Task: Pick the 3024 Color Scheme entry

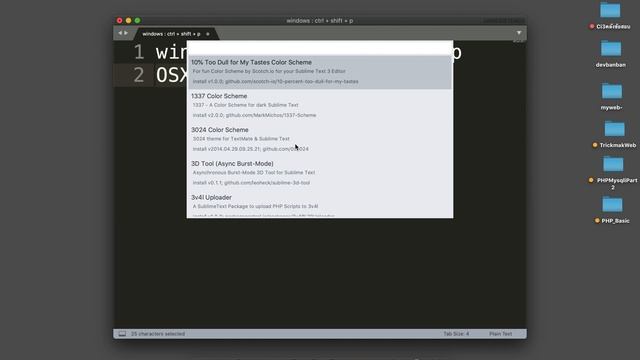Action: (320, 140)
